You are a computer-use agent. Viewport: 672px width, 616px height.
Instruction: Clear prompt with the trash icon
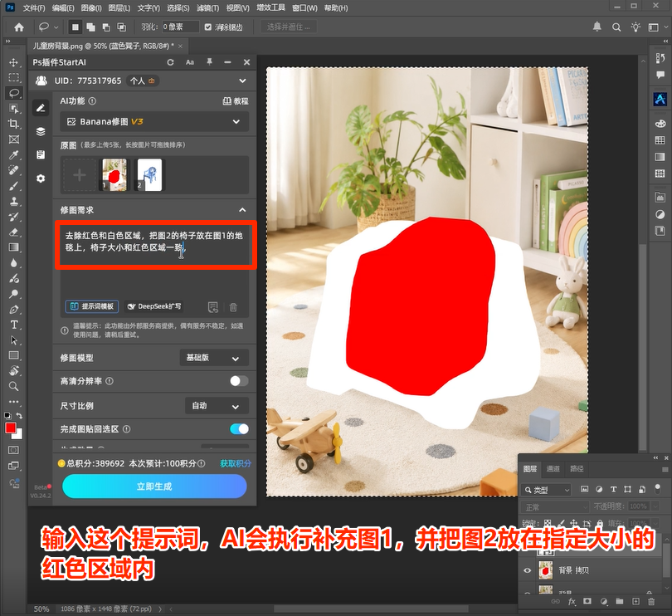[233, 307]
